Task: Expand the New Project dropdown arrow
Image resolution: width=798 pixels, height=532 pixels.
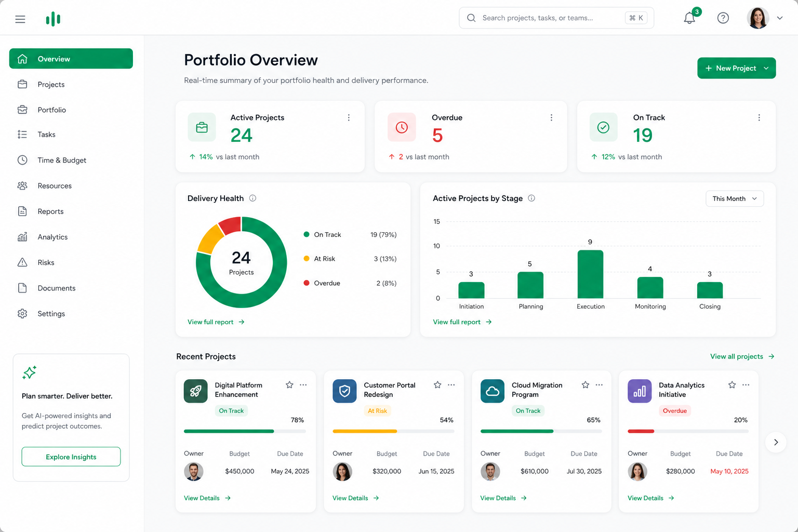Action: point(766,68)
